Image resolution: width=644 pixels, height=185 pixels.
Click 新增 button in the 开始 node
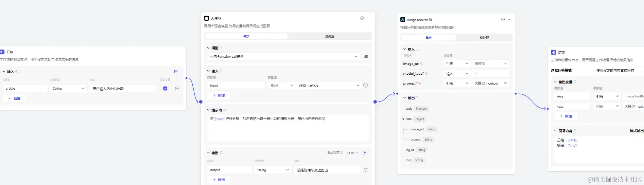15,98
